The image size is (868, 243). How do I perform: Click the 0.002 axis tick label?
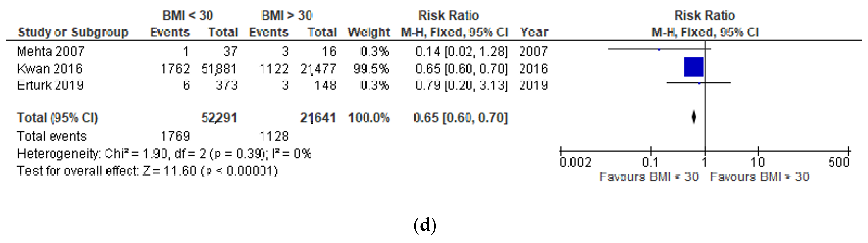tap(575, 162)
